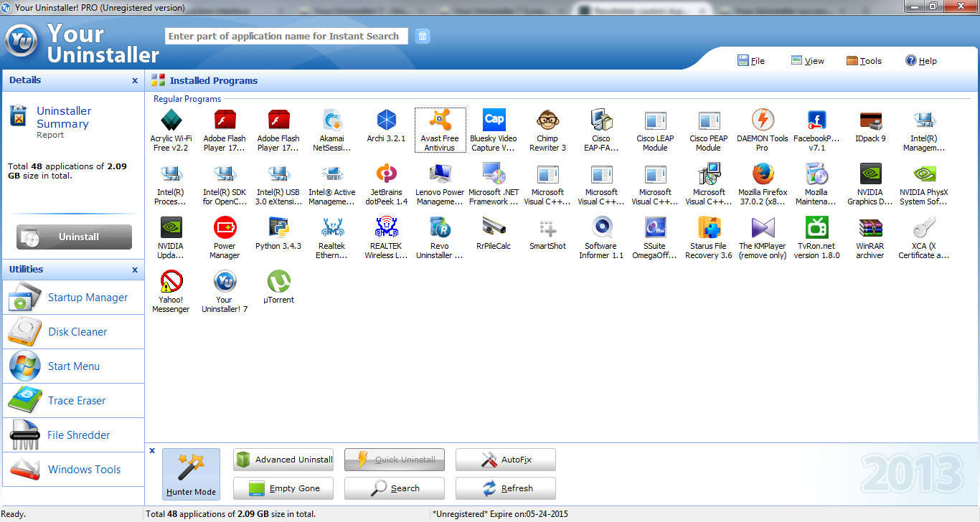Select the µTorrent program icon
The image size is (980, 522).
(x=278, y=280)
